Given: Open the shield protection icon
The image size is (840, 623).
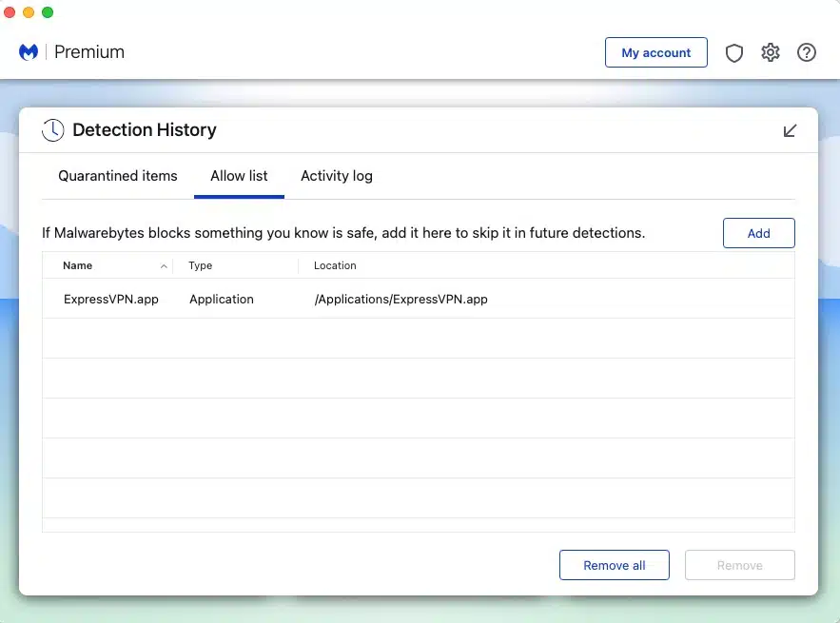Looking at the screenshot, I should click(x=734, y=53).
